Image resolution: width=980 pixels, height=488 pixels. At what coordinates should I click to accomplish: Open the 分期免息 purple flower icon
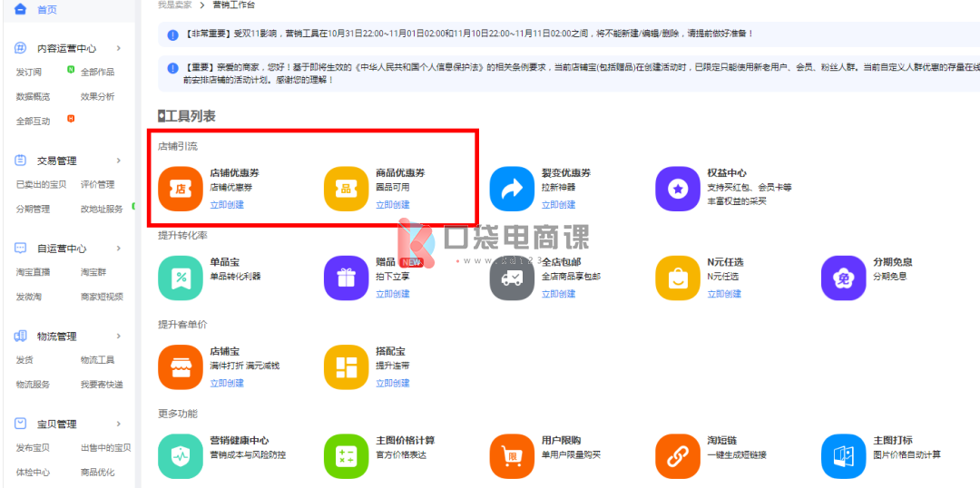[x=843, y=278]
